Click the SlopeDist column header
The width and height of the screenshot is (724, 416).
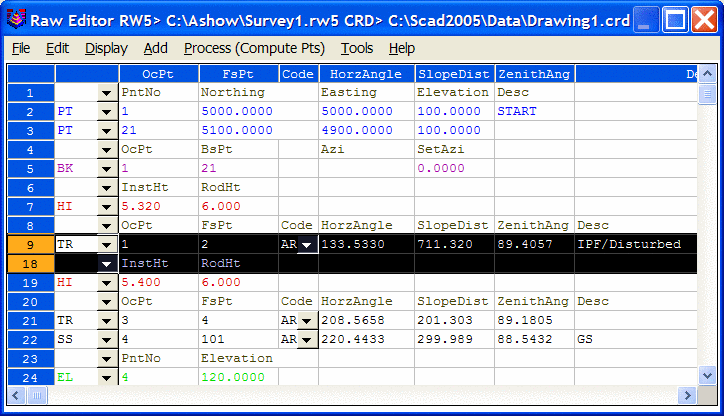454,74
